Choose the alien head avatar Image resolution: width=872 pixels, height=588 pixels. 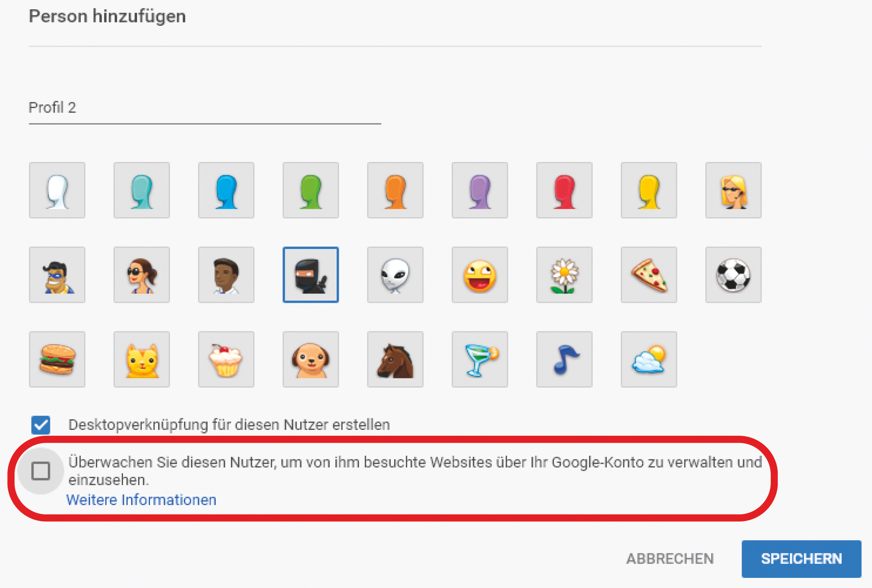[x=395, y=275]
